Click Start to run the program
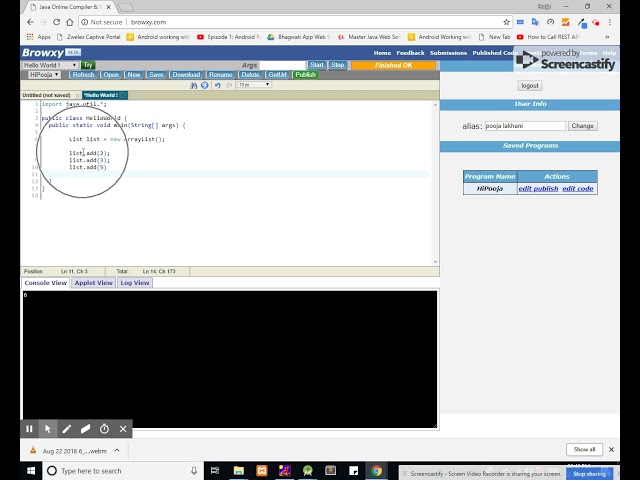640x480 pixels. [317, 65]
